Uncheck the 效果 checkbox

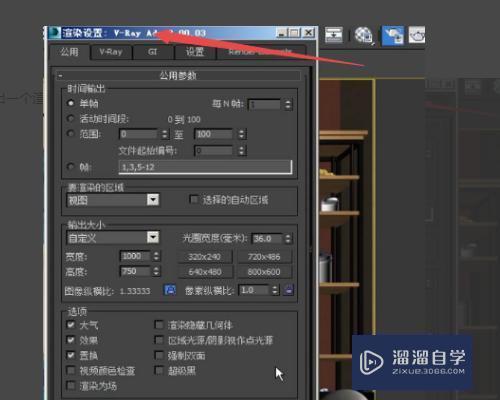71,340
